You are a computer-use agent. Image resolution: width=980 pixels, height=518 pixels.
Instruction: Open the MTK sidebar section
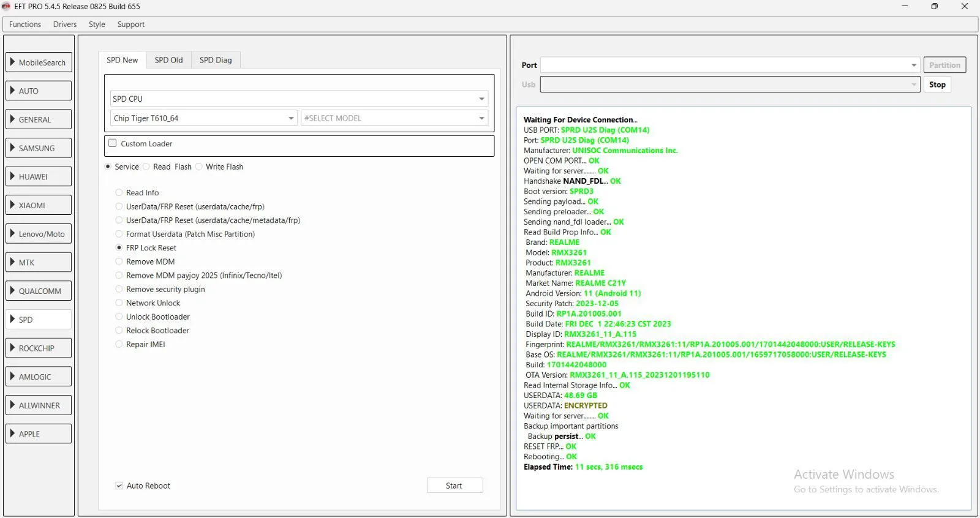pos(39,262)
